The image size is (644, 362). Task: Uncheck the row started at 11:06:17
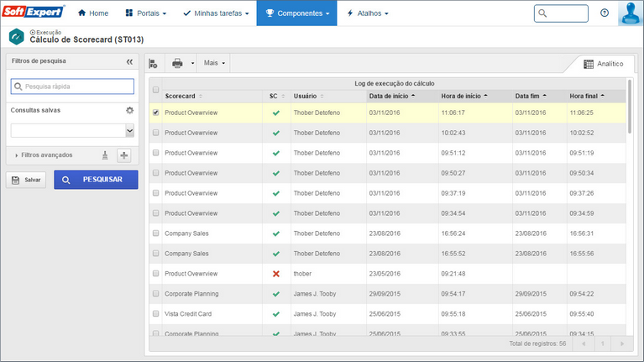click(155, 113)
